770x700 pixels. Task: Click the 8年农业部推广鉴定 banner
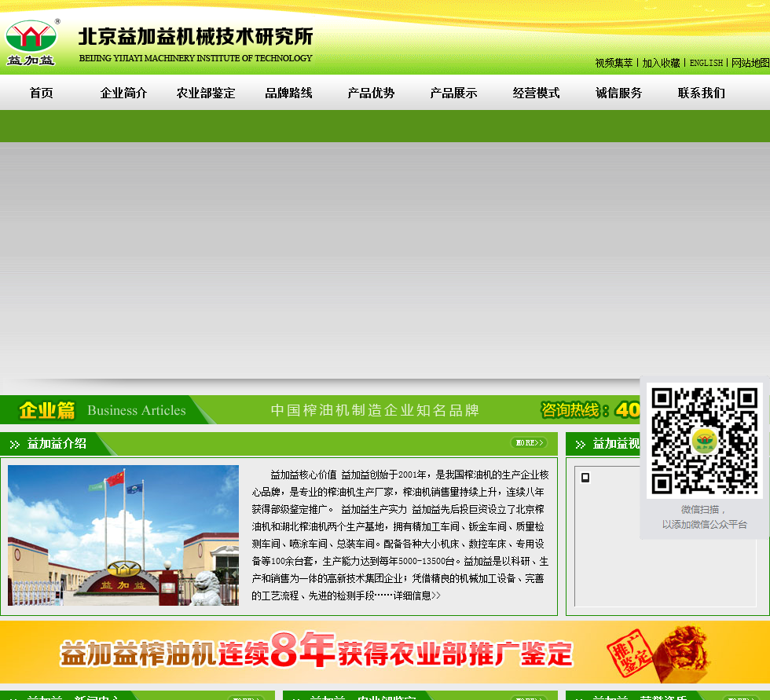pyautogui.click(x=385, y=652)
